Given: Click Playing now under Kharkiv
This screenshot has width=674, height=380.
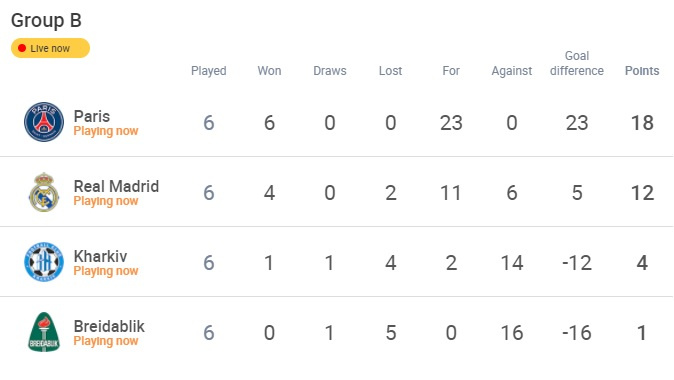Looking at the screenshot, I should click(x=106, y=271).
